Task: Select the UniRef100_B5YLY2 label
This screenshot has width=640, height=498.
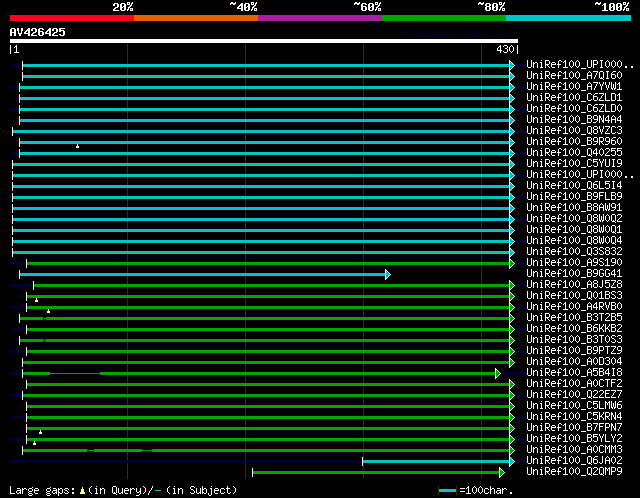Action: [574, 439]
